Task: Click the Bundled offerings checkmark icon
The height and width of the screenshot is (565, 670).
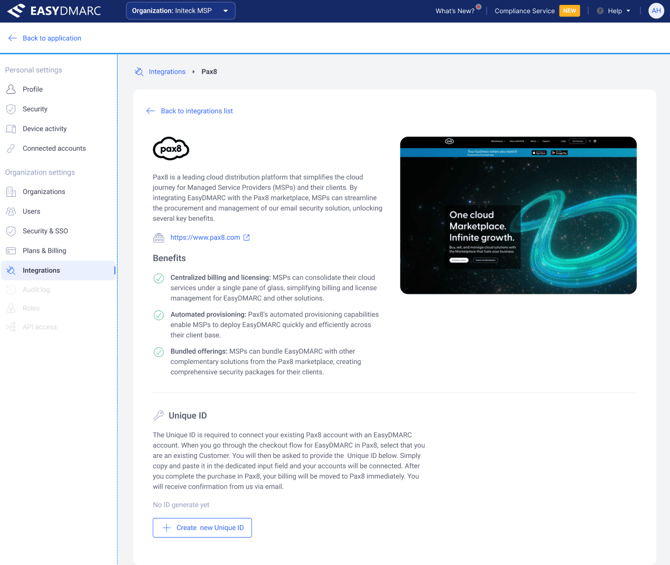Action: click(159, 352)
